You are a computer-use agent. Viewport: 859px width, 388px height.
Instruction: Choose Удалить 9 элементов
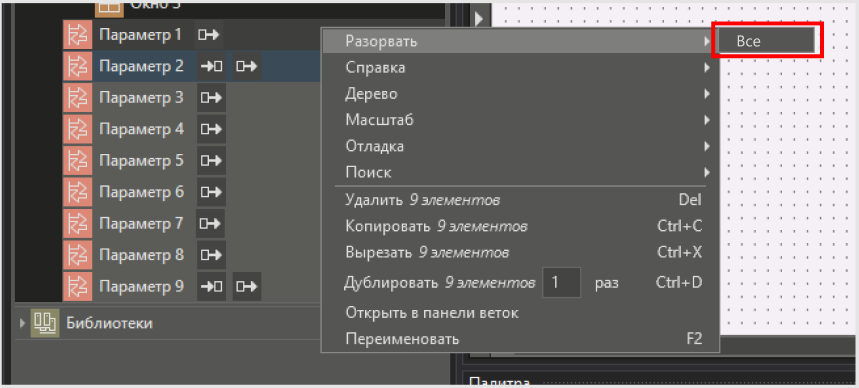tap(520, 200)
